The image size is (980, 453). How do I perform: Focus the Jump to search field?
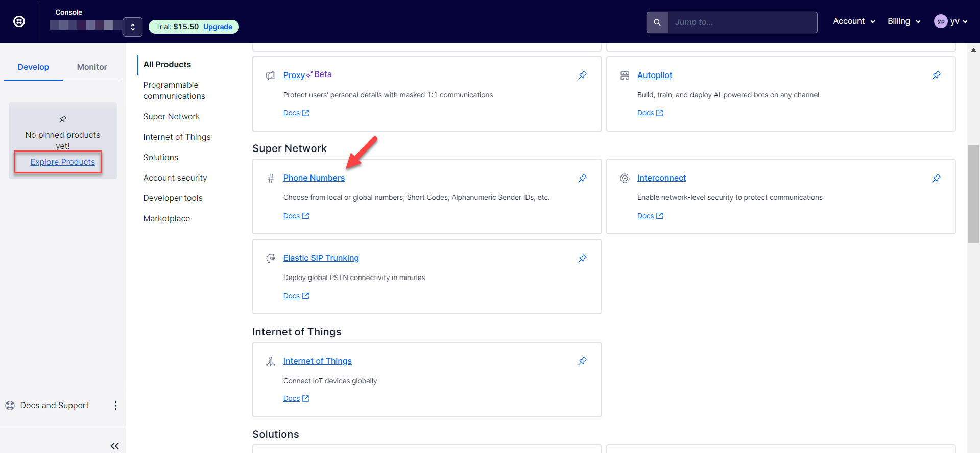pos(742,22)
